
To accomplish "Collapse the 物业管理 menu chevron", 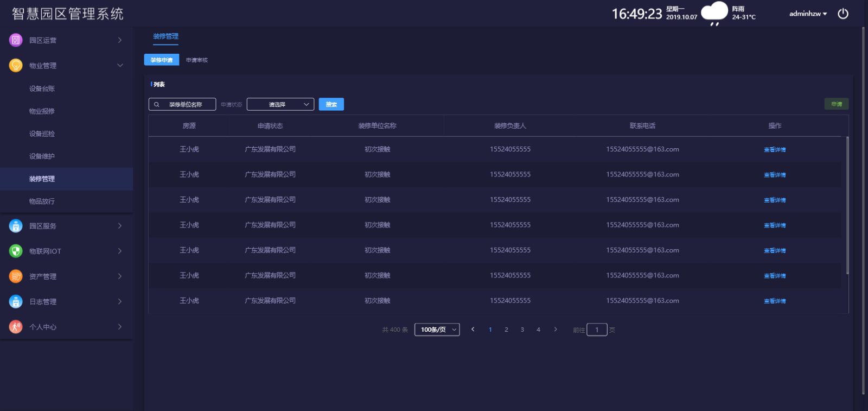I will (120, 66).
